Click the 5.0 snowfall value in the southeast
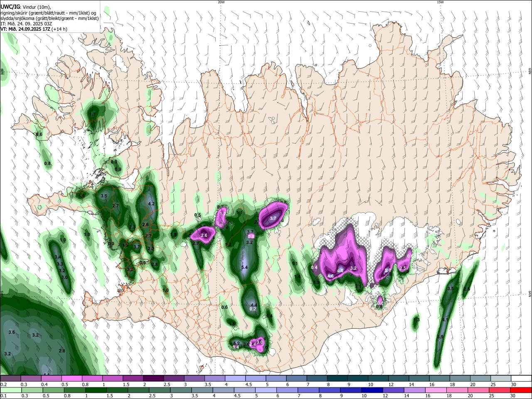The width and height of the screenshot is (532, 399). [x=388, y=270]
